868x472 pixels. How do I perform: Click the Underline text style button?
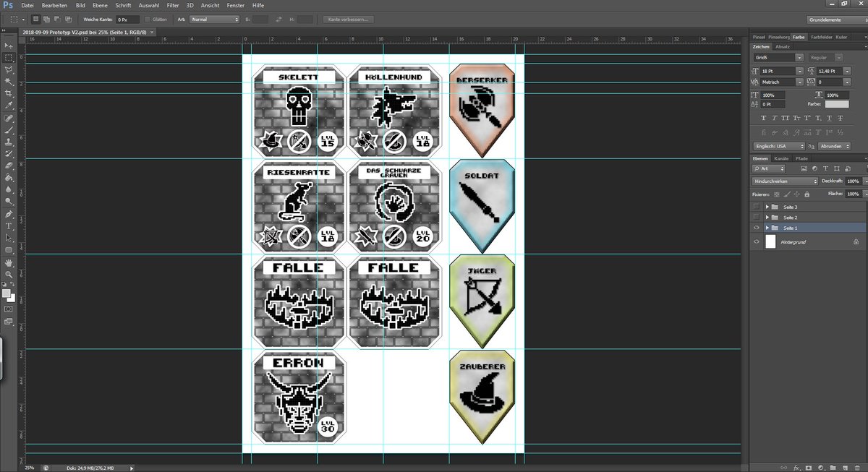(x=829, y=117)
